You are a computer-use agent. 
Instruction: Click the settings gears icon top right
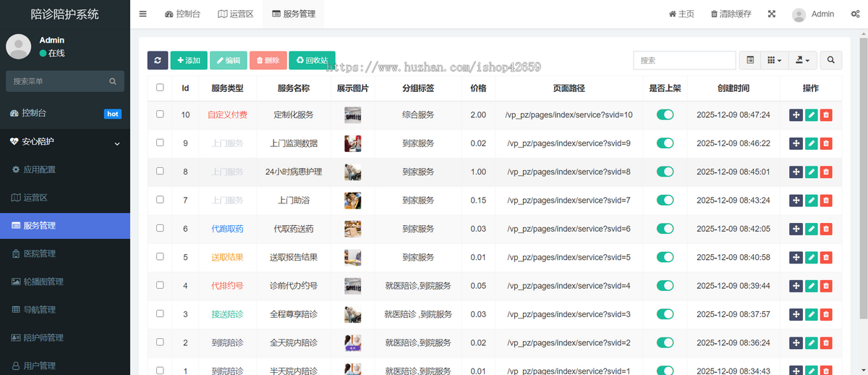point(854,14)
